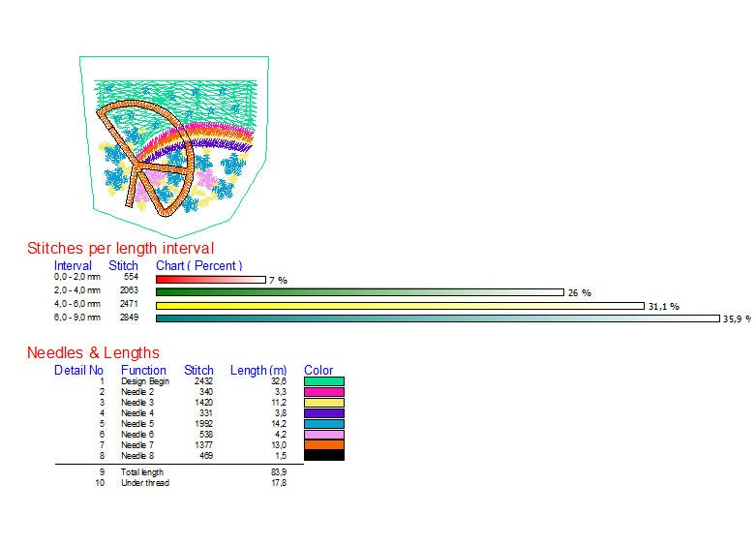
Task: Select the 'Needle 5' row label
Action: (137, 424)
